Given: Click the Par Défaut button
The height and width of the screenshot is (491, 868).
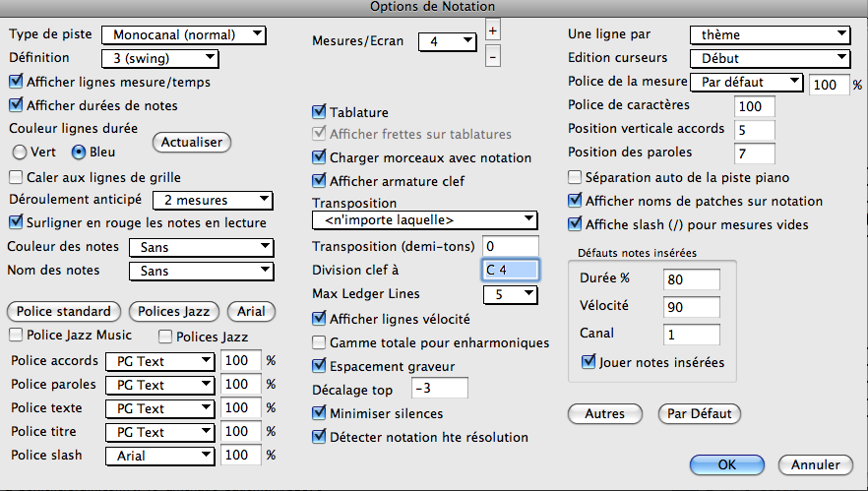Looking at the screenshot, I should pyautogui.click(x=699, y=414).
